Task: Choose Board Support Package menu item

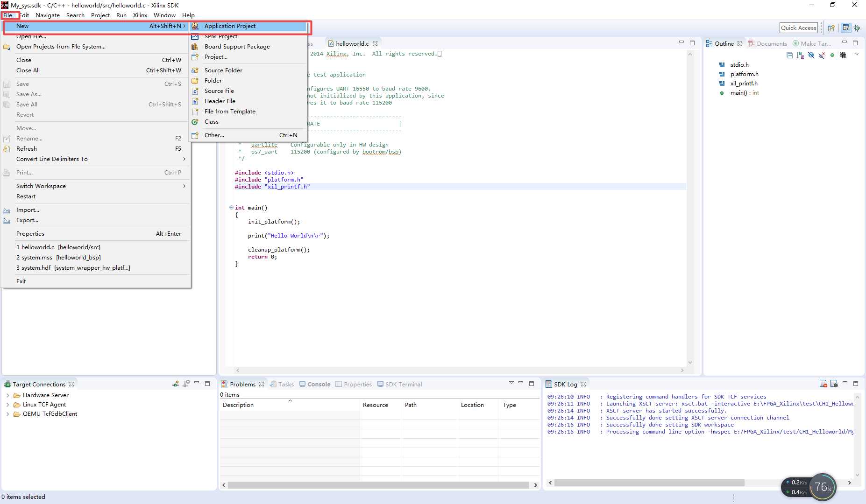Action: (248, 47)
